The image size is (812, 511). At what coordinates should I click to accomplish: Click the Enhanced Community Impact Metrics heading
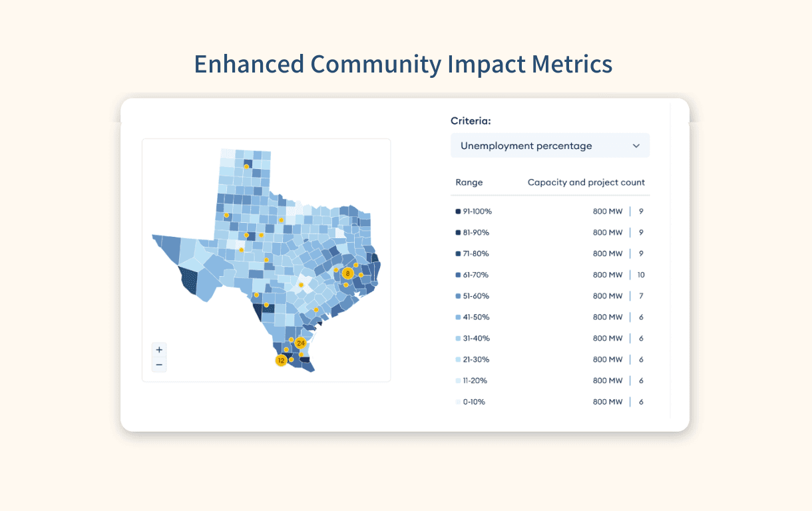click(403, 65)
